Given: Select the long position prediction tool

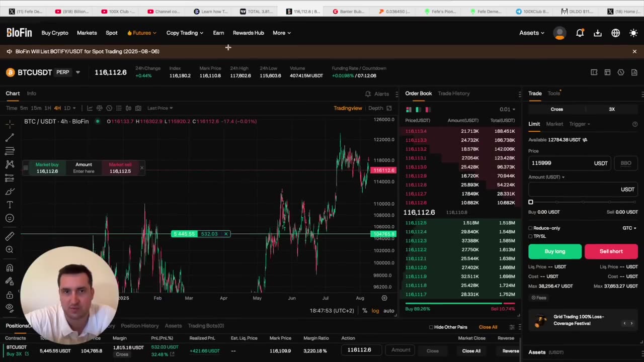Looking at the screenshot, I should 10,178.
